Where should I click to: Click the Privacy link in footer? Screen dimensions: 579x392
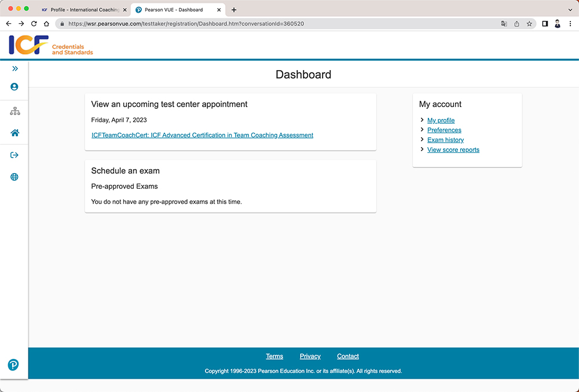pos(310,356)
